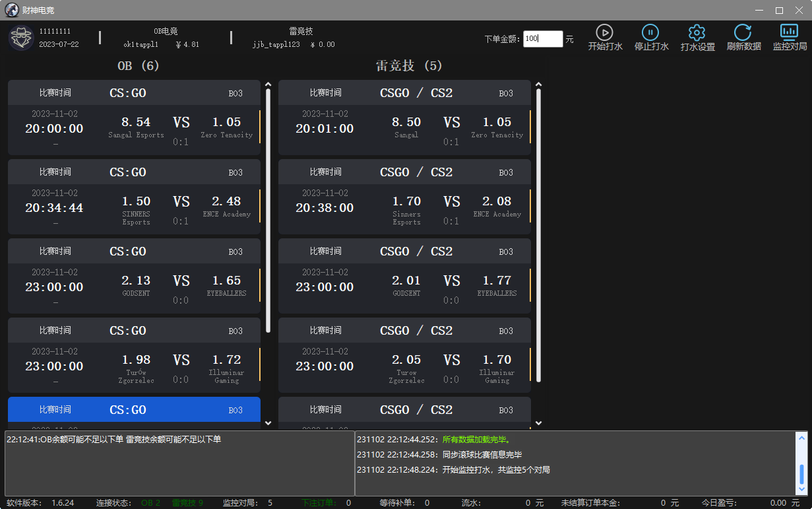Open the 监控对局 monitor icon
The width and height of the screenshot is (812, 509).
pyautogui.click(x=789, y=32)
